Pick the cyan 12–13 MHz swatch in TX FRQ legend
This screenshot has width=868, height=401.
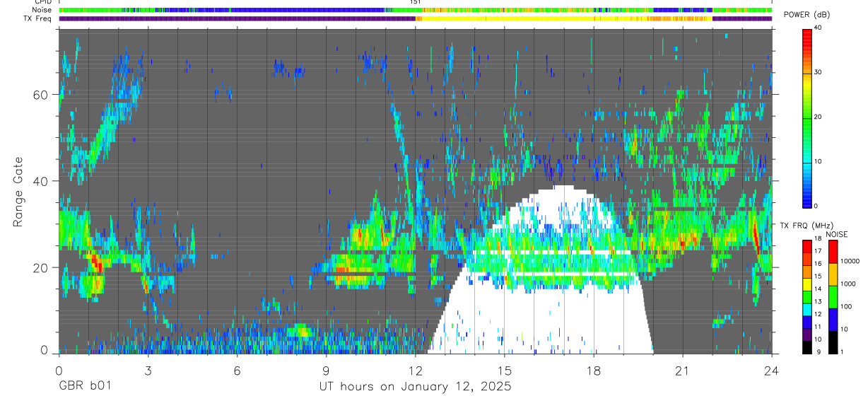click(x=807, y=309)
